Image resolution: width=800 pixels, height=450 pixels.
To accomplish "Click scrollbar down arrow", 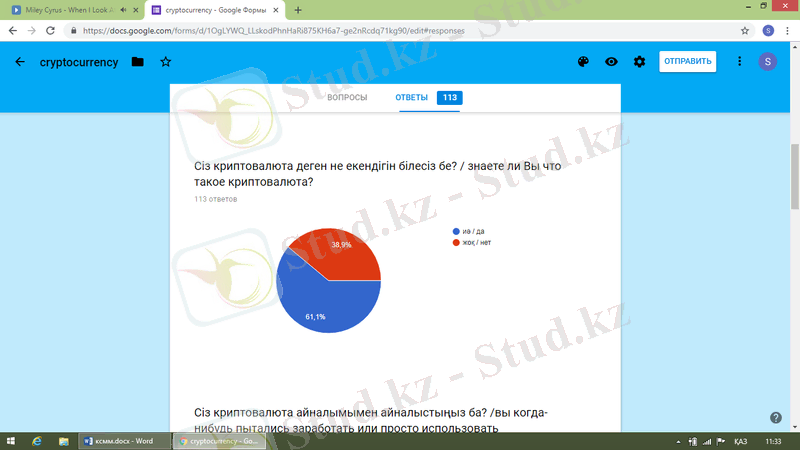I will point(795,428).
